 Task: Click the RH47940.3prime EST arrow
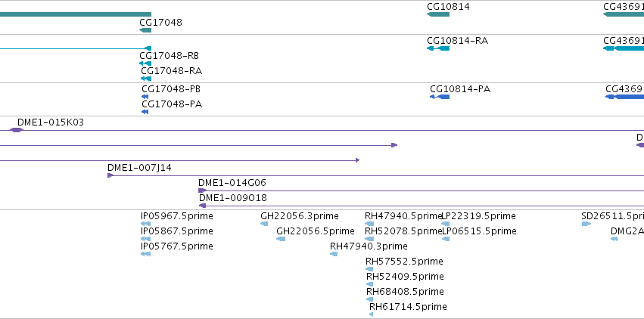click(x=334, y=254)
